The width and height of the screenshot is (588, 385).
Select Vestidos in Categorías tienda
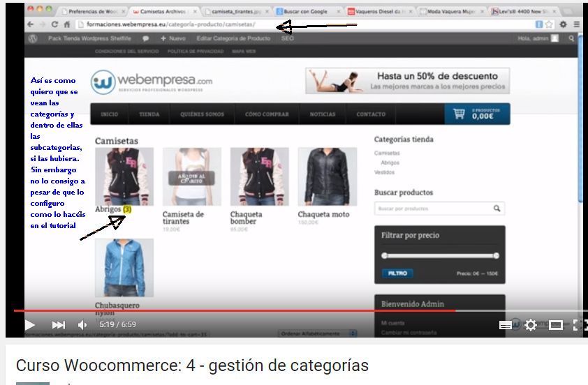pos(384,172)
